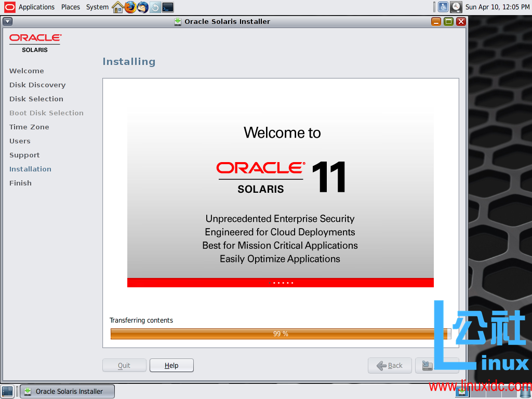The width and height of the screenshot is (532, 399).
Task: Click the clock icon in top panel
Action: tap(456, 7)
